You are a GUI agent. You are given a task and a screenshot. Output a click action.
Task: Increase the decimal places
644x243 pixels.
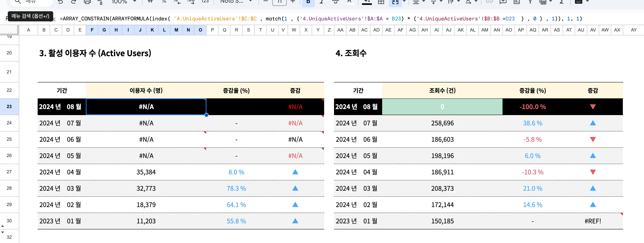click(191, 2)
